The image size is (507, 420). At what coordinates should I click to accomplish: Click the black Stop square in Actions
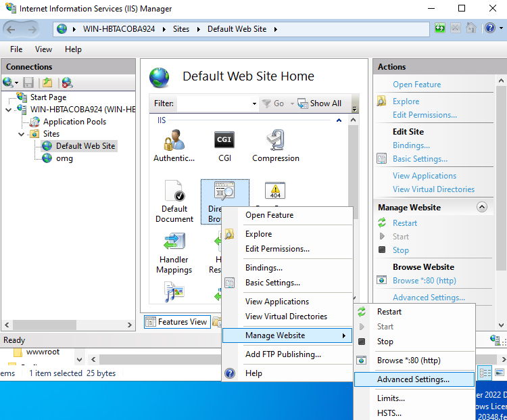click(x=382, y=250)
